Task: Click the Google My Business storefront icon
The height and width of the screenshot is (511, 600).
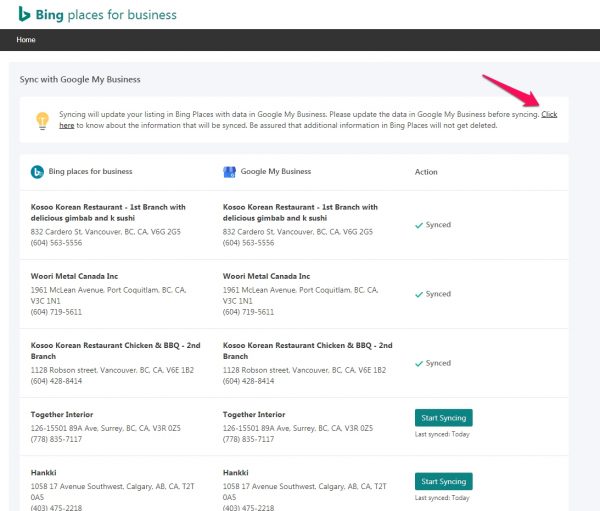Action: [x=229, y=172]
